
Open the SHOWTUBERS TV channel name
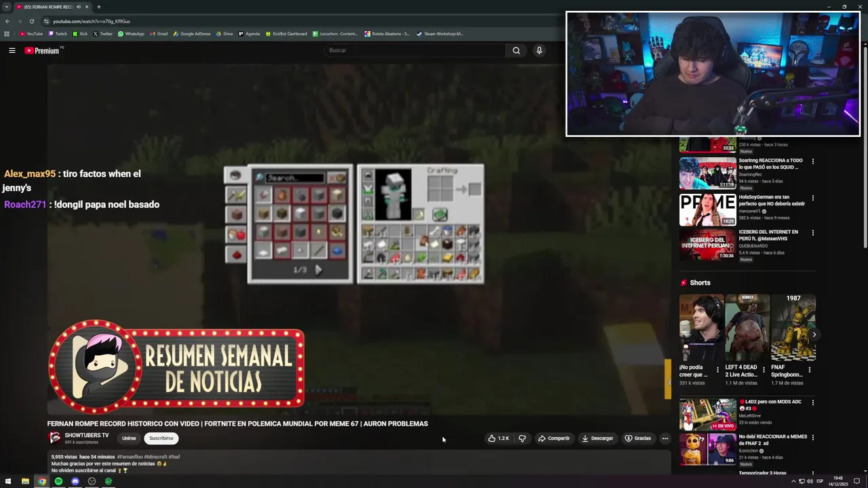[87, 435]
